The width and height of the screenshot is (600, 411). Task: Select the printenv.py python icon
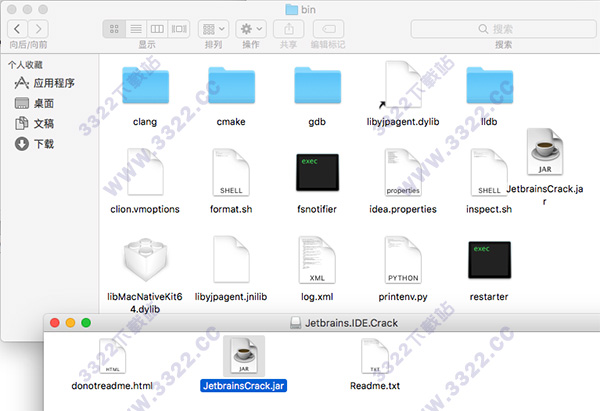(x=403, y=259)
